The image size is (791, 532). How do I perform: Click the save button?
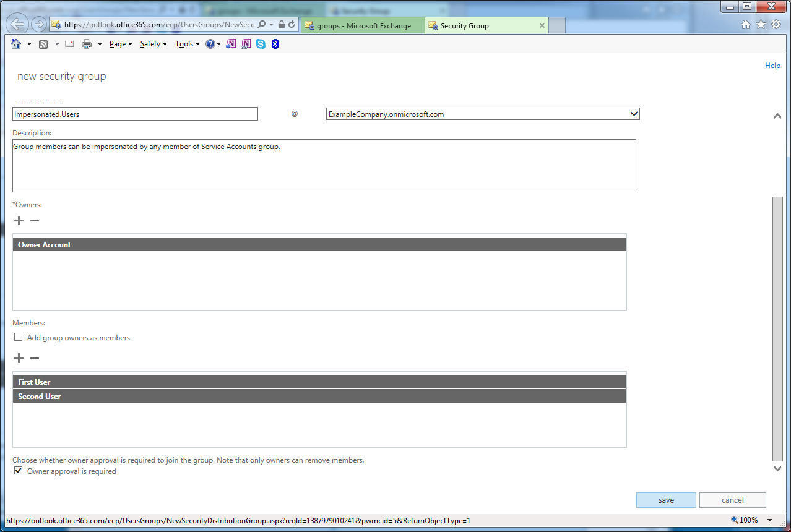click(x=666, y=500)
